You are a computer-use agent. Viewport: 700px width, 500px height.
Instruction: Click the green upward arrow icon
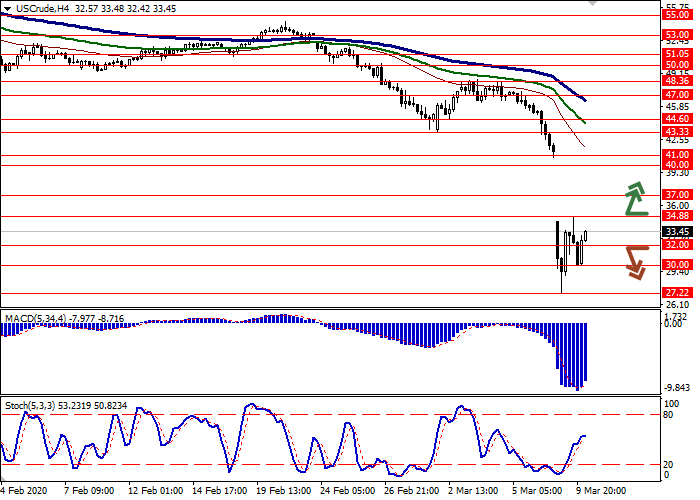tap(636, 198)
